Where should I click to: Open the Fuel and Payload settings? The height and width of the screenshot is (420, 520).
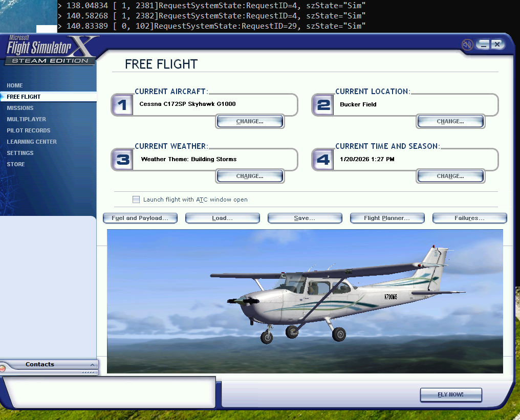(x=140, y=218)
